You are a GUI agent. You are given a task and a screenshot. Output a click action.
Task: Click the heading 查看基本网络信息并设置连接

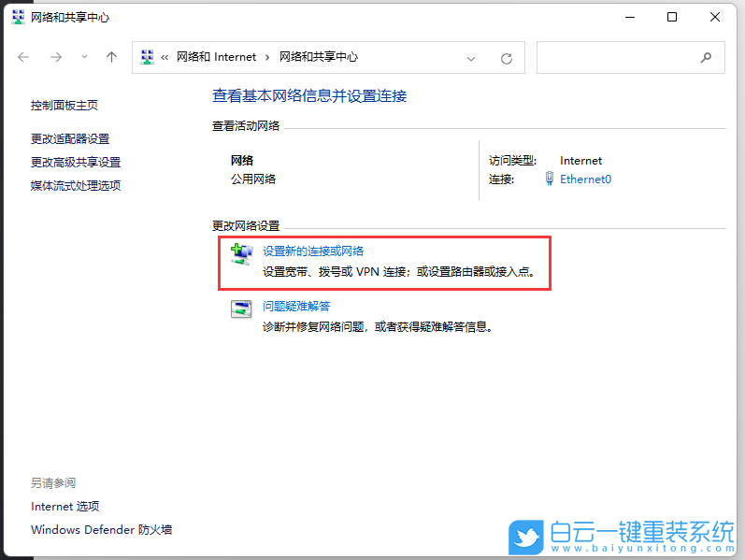309,96
